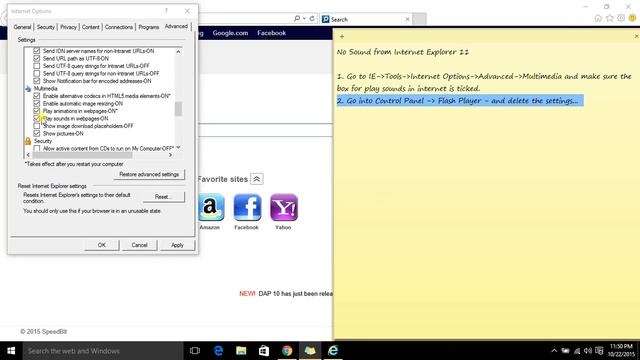This screenshot has width=640, height=360.
Task: Click Apply in Internet Options
Action: (177, 245)
